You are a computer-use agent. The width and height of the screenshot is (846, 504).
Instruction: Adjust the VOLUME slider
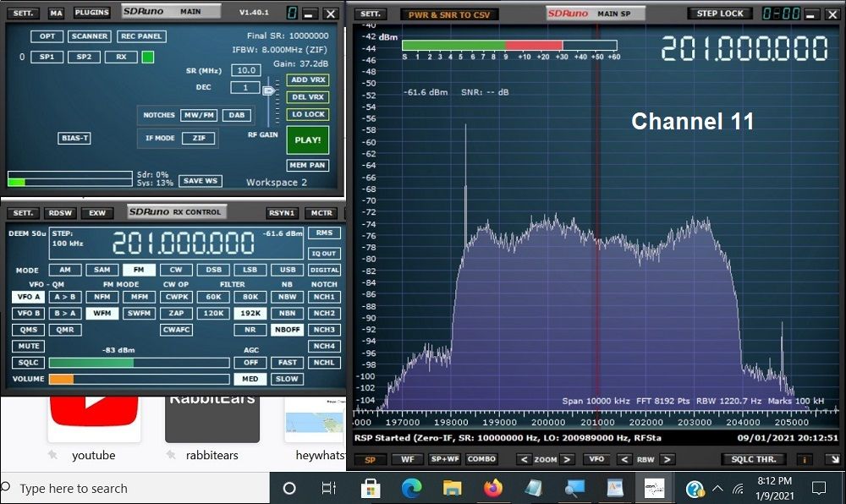pyautogui.click(x=140, y=379)
